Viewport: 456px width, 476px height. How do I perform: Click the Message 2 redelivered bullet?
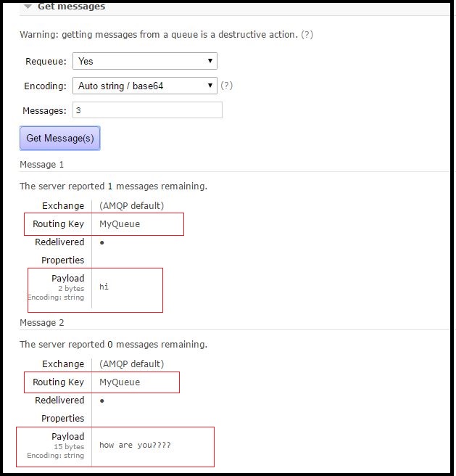click(x=102, y=401)
